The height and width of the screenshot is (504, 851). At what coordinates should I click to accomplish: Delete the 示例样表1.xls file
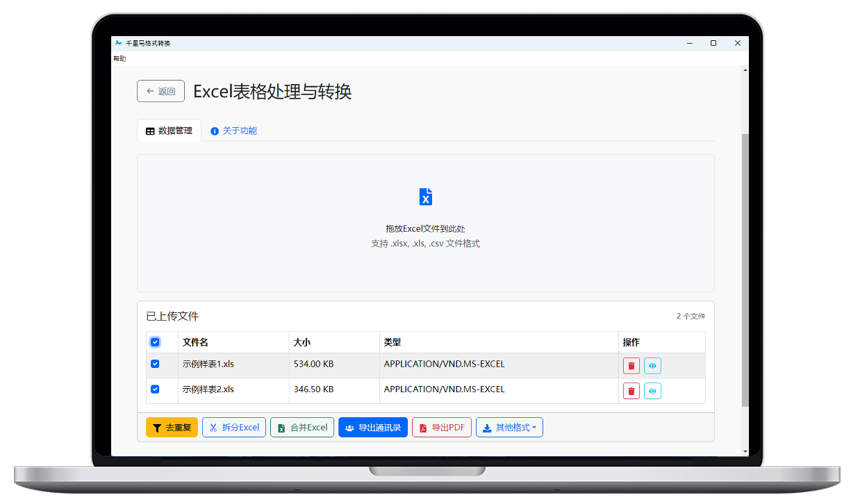pyautogui.click(x=631, y=366)
